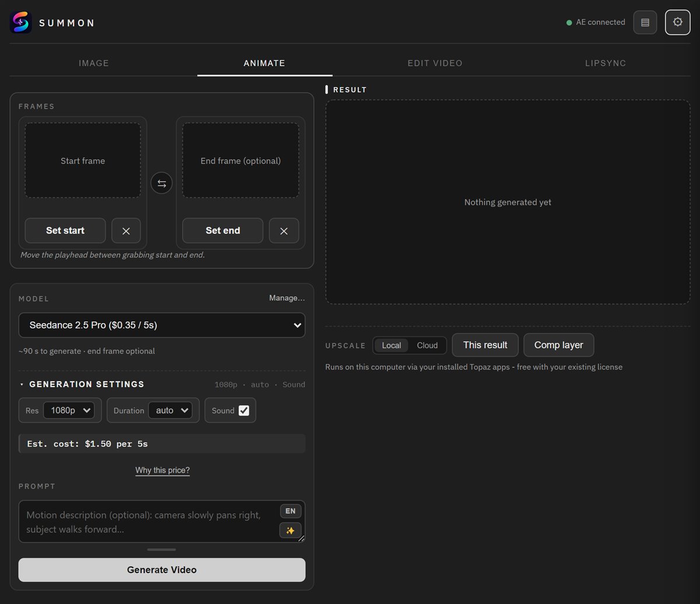Click the Start frame drop area
The image size is (700, 604).
coord(83,161)
